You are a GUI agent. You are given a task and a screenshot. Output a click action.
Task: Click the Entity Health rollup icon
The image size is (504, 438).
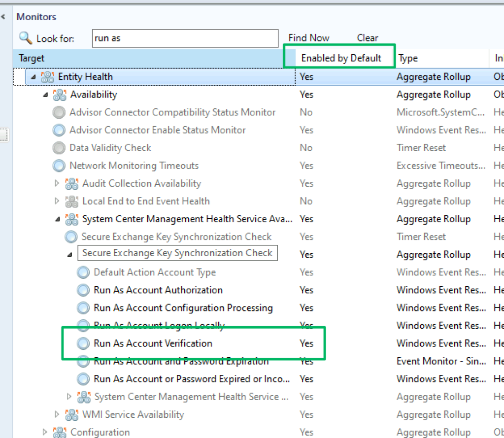coord(48,77)
